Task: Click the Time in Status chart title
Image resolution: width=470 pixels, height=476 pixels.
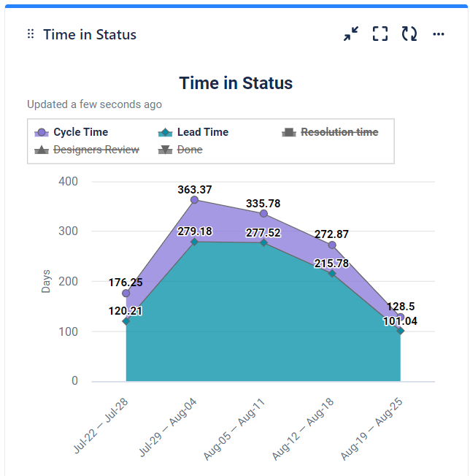Action: 236,83
